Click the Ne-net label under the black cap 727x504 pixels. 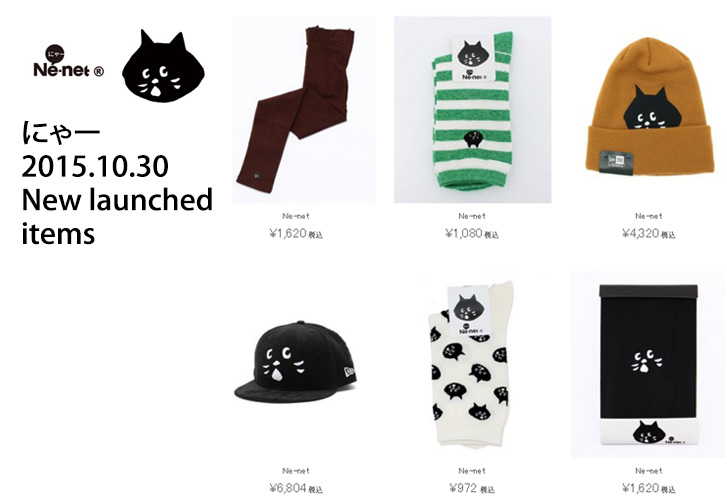tap(296, 471)
